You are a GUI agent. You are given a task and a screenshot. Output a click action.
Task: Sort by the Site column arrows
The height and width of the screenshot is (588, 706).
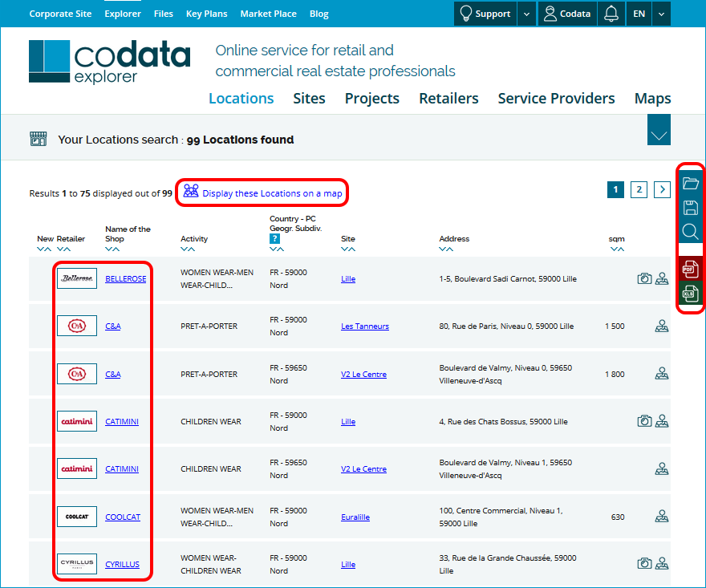[x=348, y=249]
